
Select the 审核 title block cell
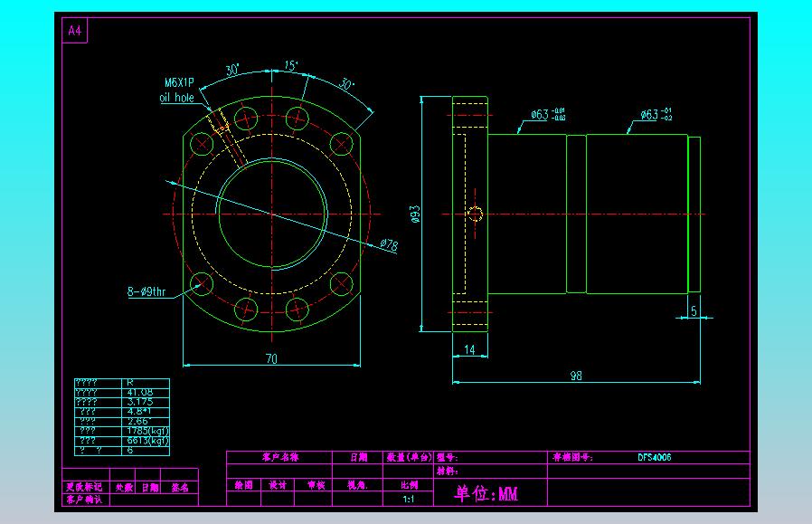pos(316,485)
